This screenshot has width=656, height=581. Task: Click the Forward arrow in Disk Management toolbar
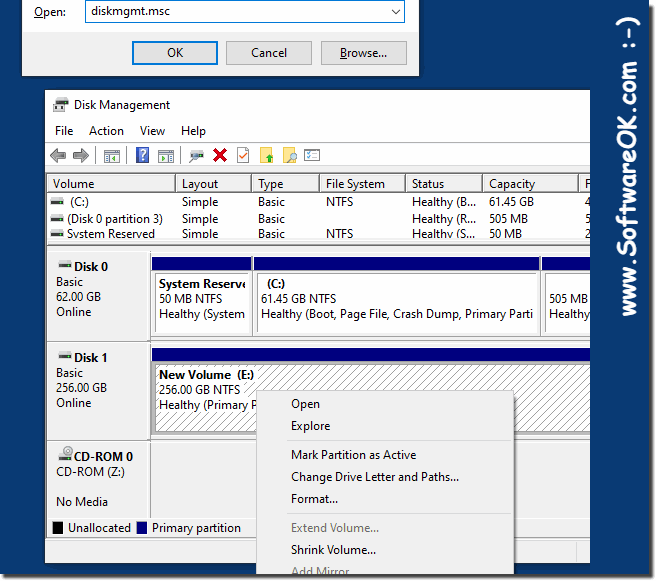[x=81, y=156]
